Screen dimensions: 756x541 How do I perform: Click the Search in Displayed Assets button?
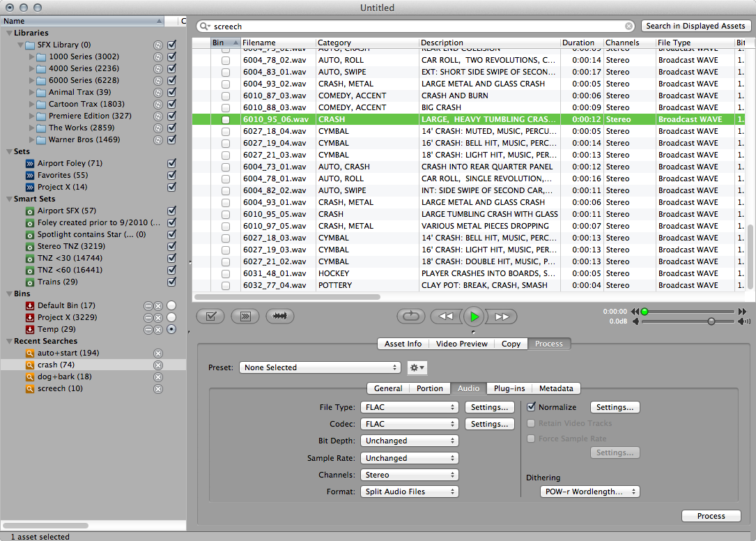(695, 26)
